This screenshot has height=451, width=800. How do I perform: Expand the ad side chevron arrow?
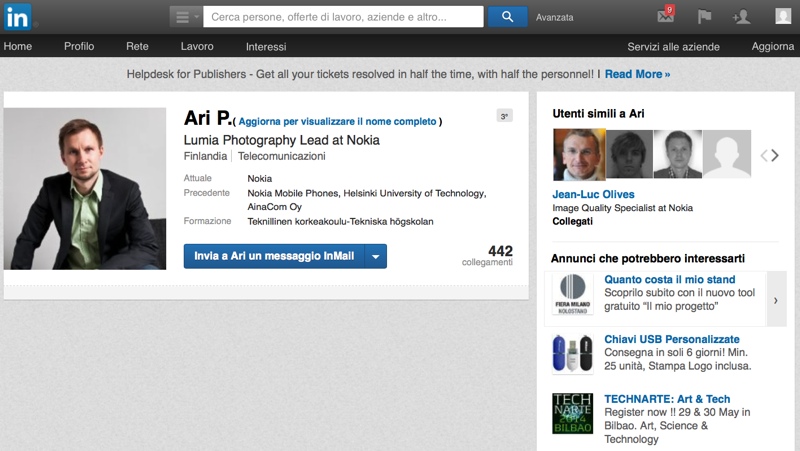pos(776,300)
